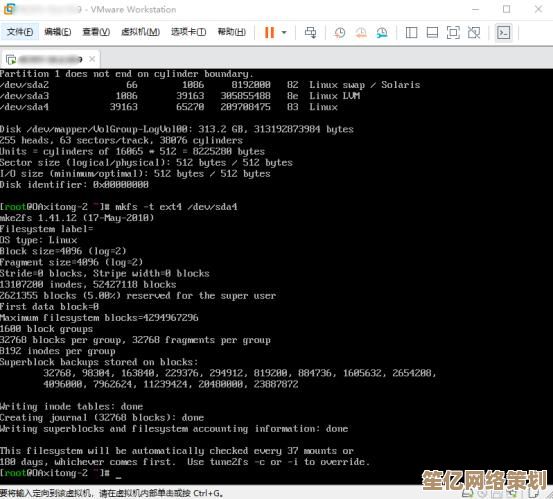
Task: Click the VMware Workstation title bar logo
Action: (x=10, y=9)
